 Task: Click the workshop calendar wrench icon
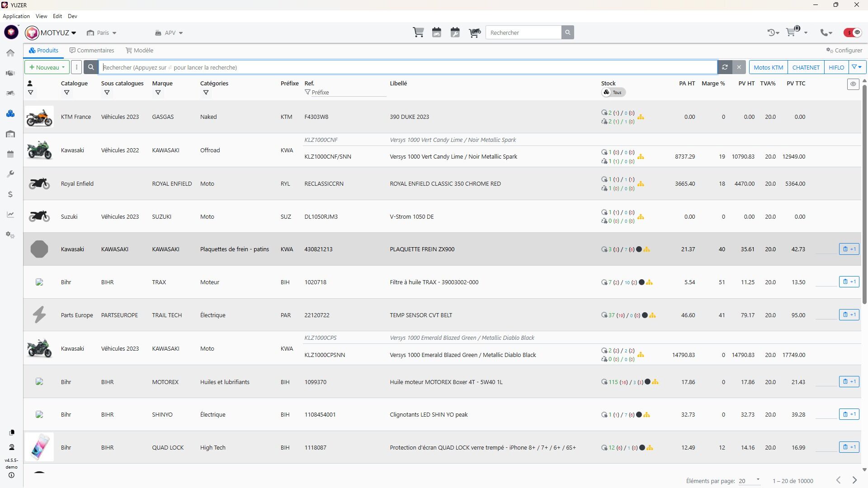click(x=455, y=33)
